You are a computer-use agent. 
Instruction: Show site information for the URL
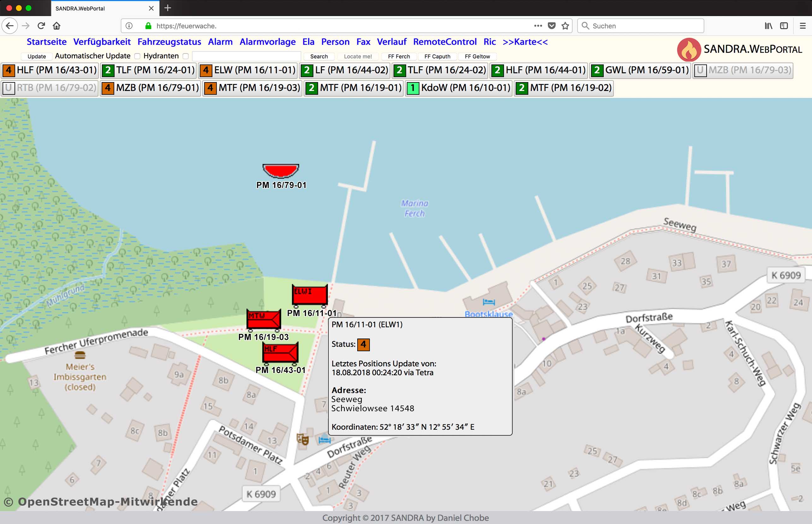(x=129, y=26)
